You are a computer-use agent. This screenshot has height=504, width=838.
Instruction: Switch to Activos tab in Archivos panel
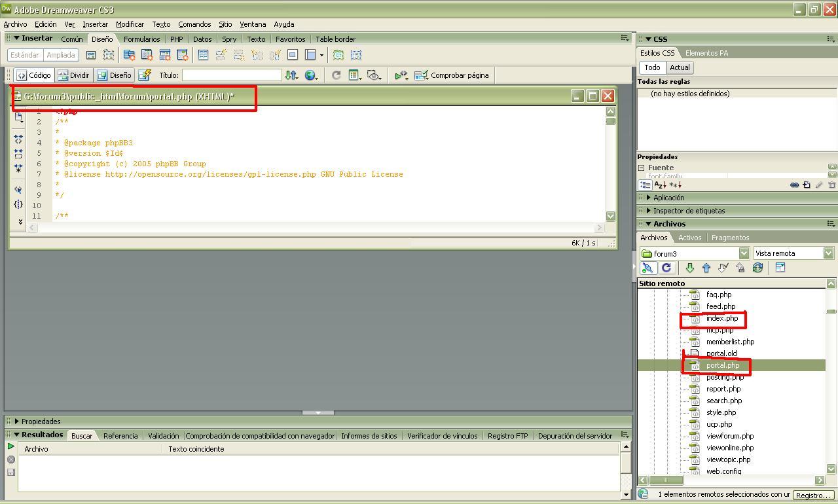pyautogui.click(x=689, y=238)
